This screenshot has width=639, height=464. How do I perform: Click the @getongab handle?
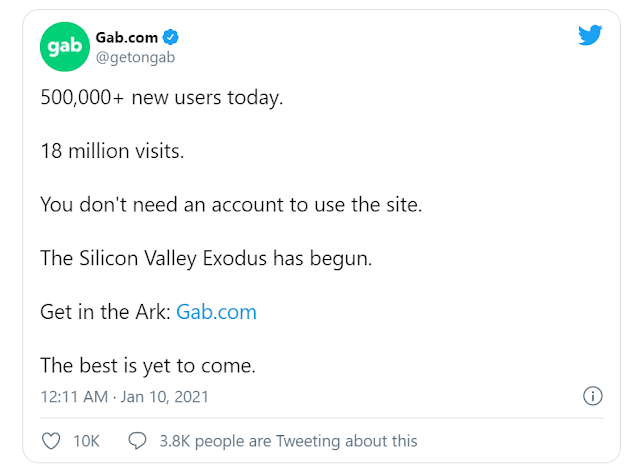[x=135, y=57]
